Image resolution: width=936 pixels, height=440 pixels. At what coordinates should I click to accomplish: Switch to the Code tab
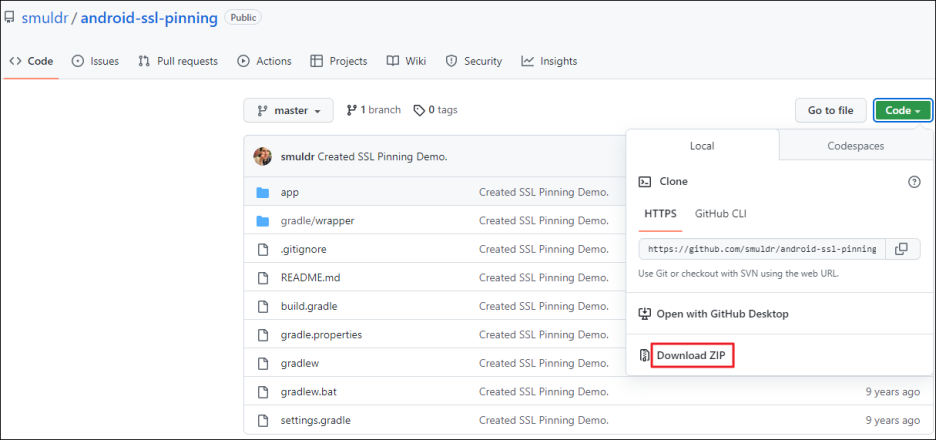click(x=31, y=61)
